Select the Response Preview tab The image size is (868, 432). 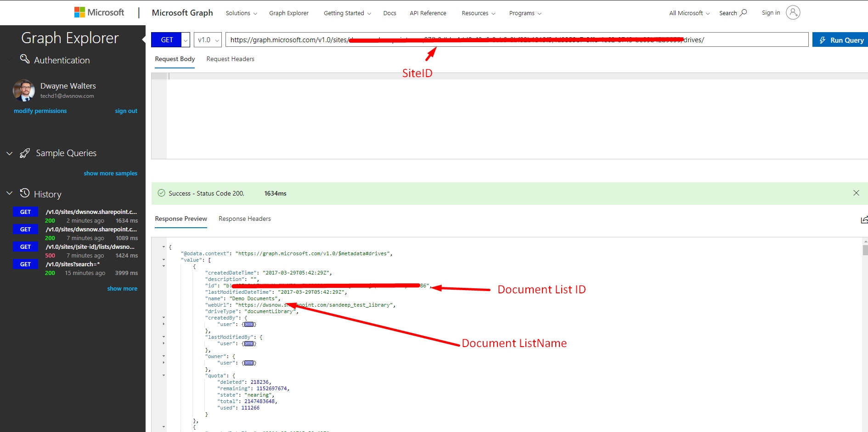click(x=181, y=219)
